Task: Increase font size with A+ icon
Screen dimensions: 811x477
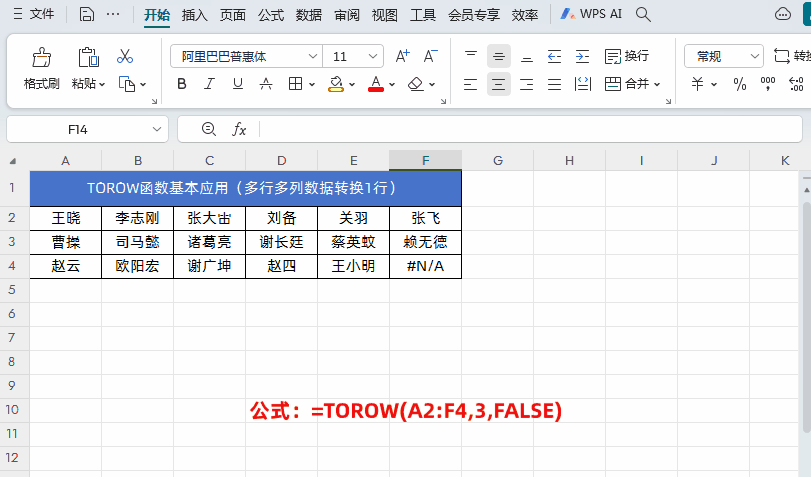Action: click(402, 56)
